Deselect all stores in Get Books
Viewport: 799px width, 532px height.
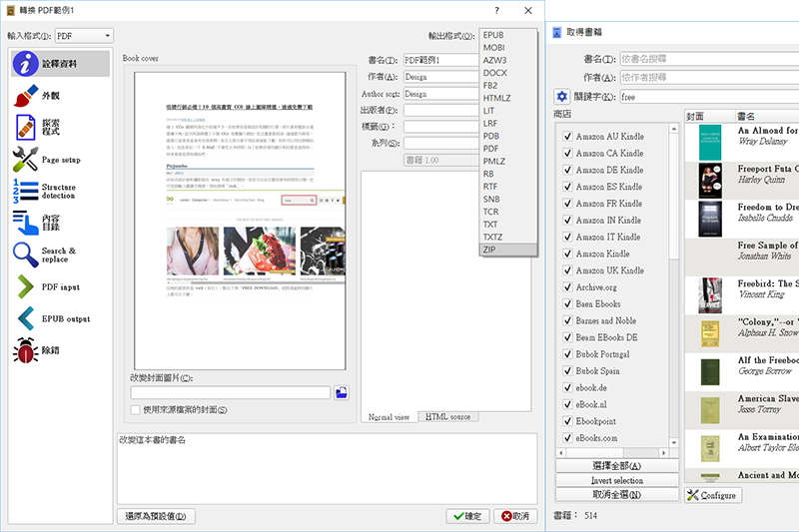(616, 494)
